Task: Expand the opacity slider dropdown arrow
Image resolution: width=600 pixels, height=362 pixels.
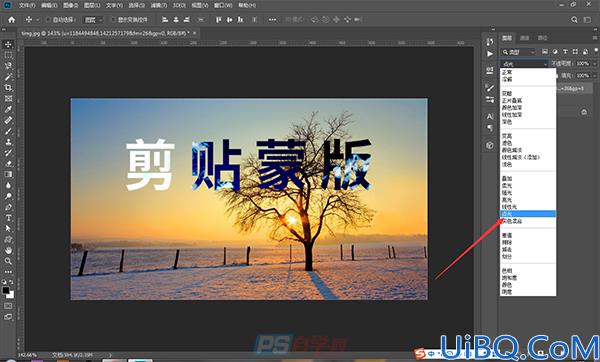Action: (595, 64)
